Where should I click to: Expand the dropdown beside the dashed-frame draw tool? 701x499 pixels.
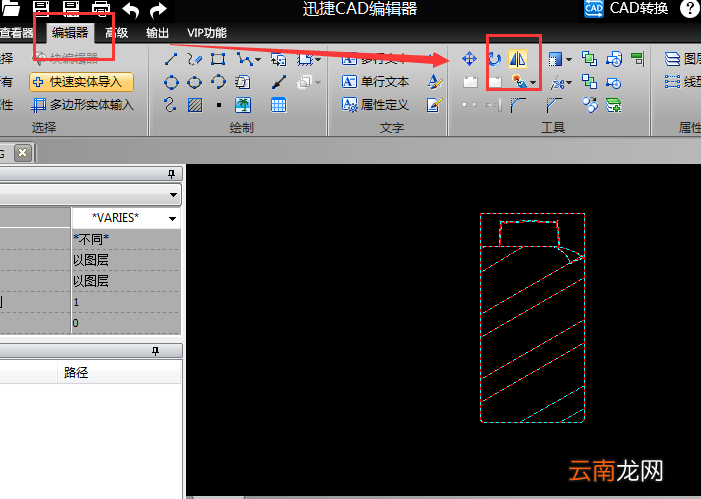coord(317,59)
